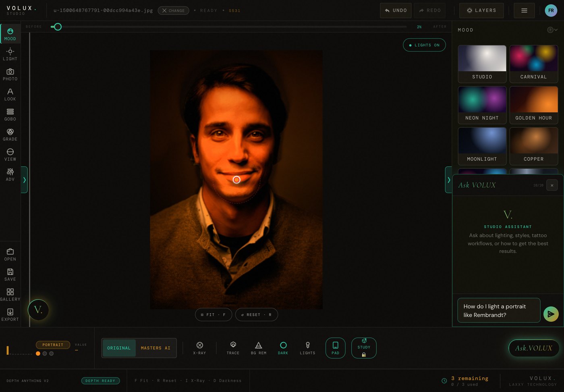
Task: Open the Gobo tool
Action: point(10,114)
